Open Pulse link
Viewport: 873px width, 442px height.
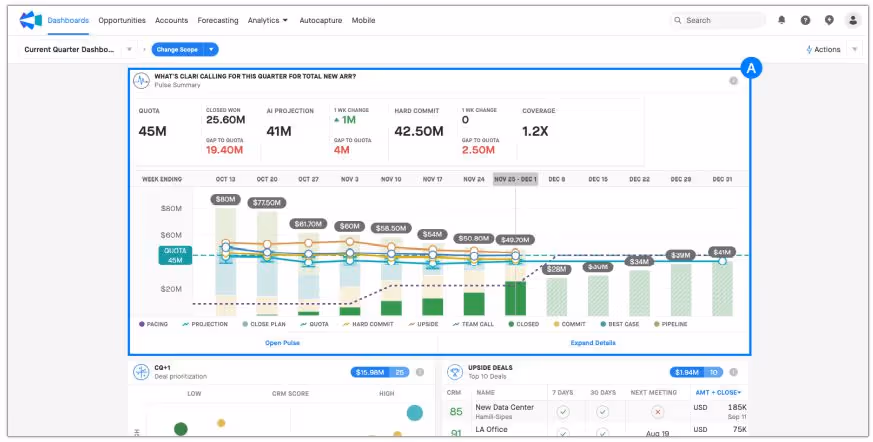coord(282,343)
